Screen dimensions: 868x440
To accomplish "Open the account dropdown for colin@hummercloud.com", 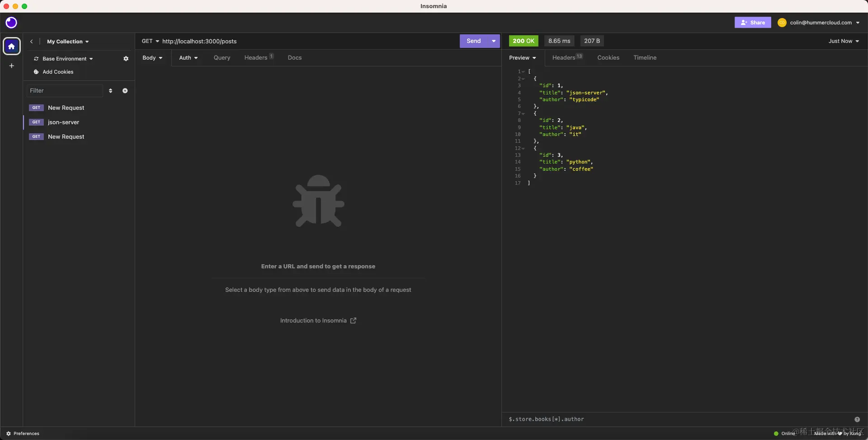I will 825,23.
